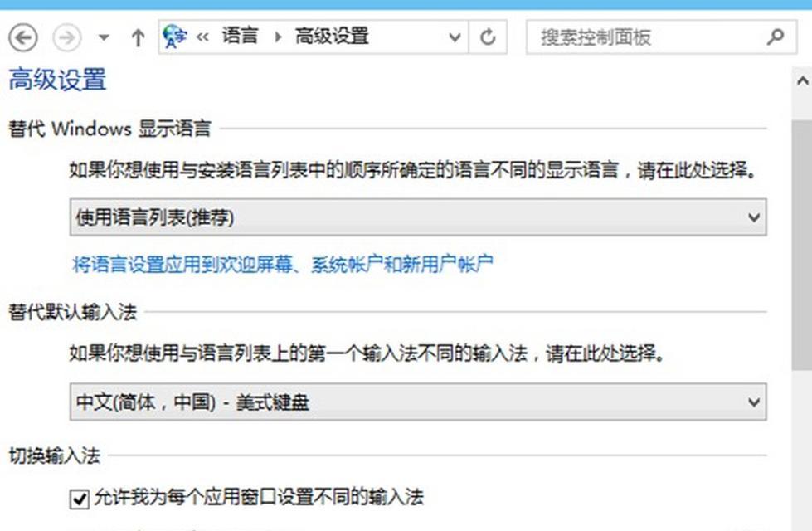Click the 替代 Windows 显示语言 section title
Viewport: 812px width, 531px height.
[x=109, y=129]
